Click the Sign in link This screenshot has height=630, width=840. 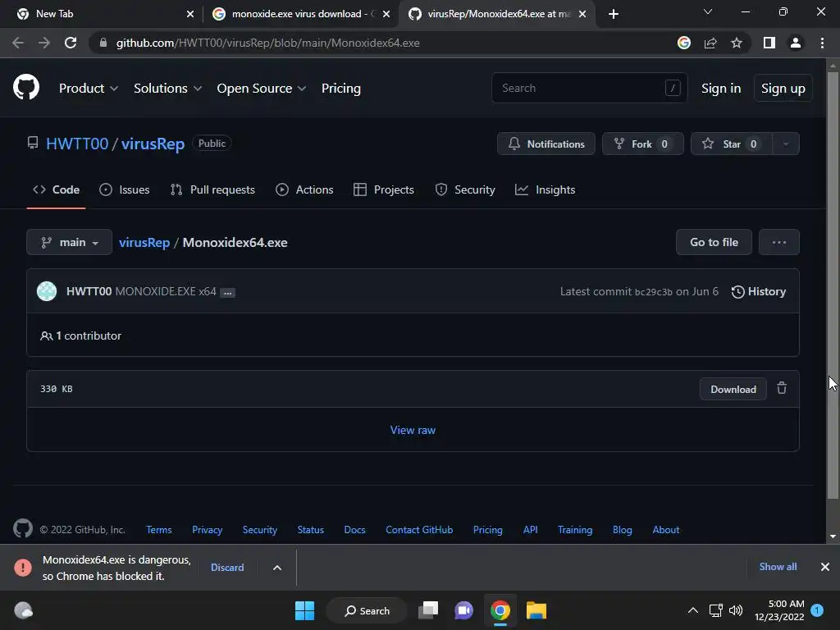tap(721, 89)
